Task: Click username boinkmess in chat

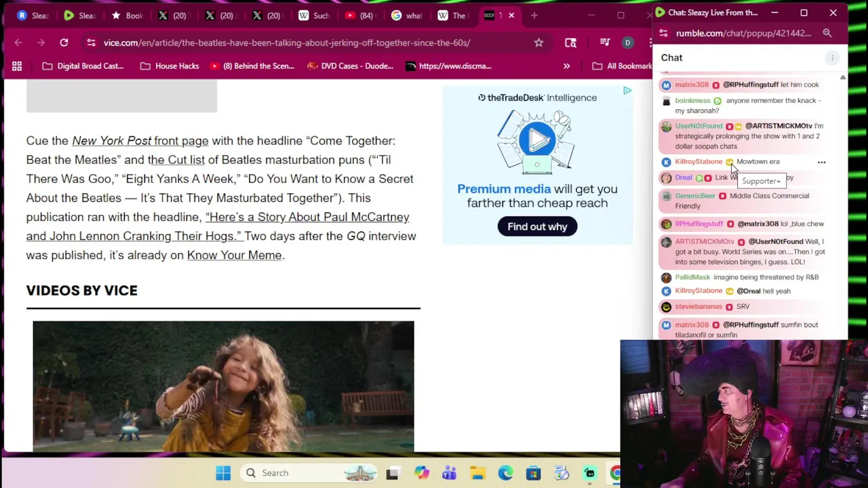Action: pos(692,100)
